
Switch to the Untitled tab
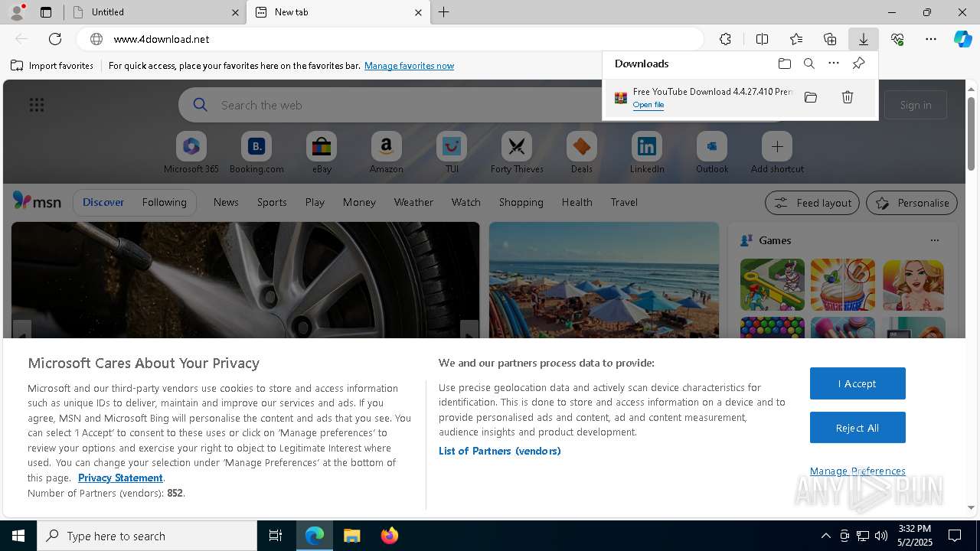tap(155, 12)
